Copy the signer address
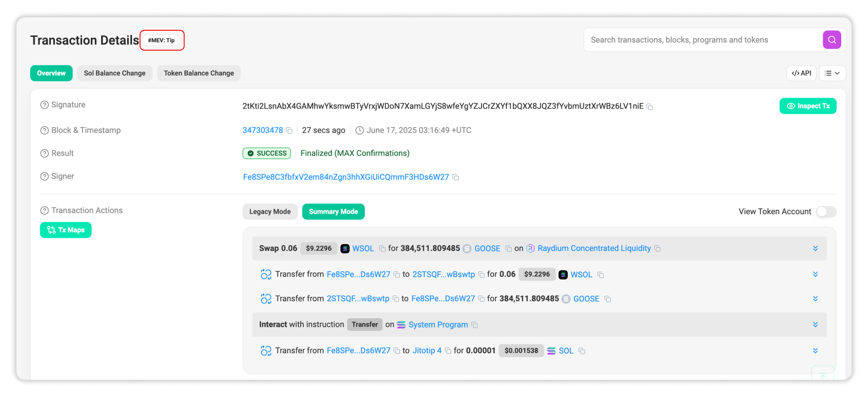The height and width of the screenshot is (398, 868). click(456, 177)
